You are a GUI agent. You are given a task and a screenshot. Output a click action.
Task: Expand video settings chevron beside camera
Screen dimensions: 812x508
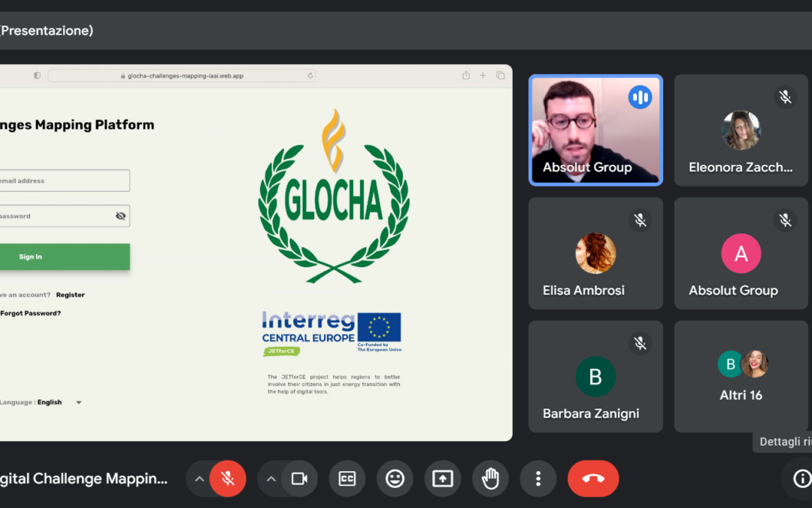click(271, 479)
